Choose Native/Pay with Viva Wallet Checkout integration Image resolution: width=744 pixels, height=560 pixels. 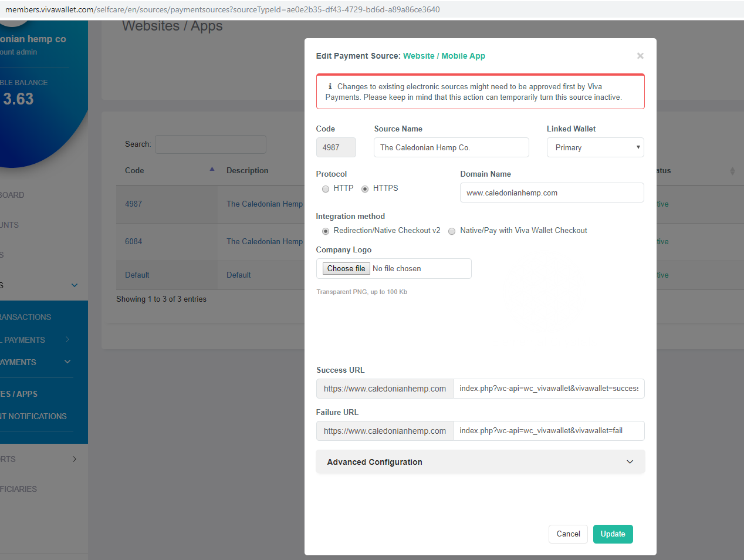click(452, 231)
